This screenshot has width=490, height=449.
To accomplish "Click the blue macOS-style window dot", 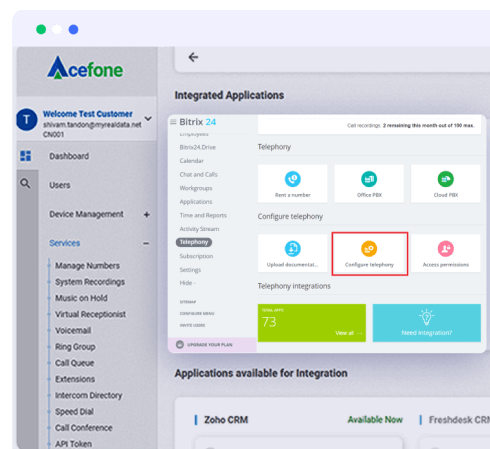I will coord(73,29).
